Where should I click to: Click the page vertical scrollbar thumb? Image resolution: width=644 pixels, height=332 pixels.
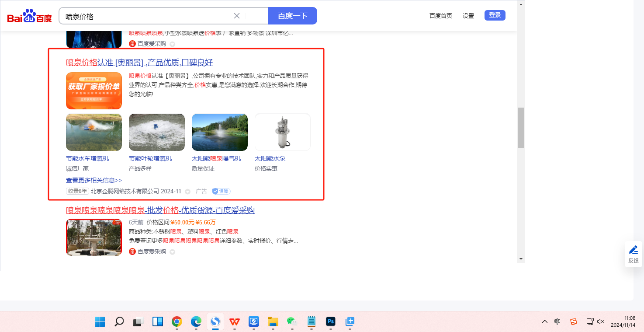click(521, 127)
